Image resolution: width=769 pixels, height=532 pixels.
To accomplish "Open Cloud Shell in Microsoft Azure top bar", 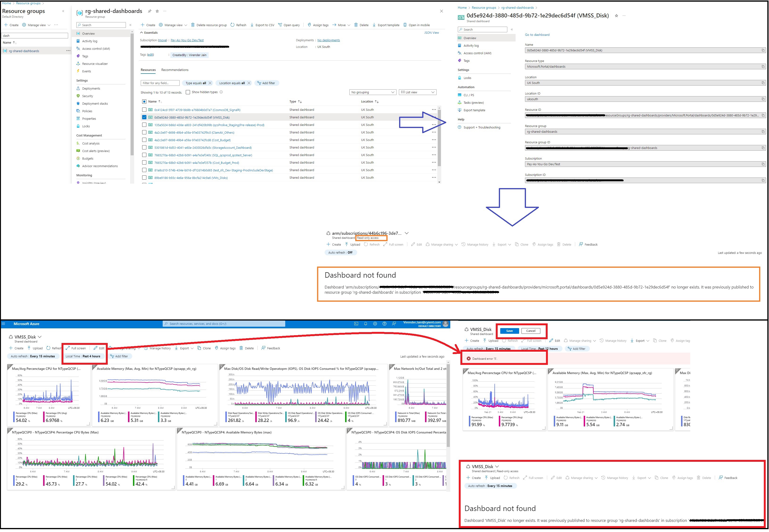I will click(356, 324).
